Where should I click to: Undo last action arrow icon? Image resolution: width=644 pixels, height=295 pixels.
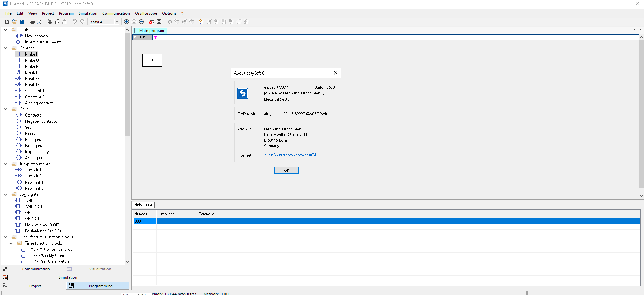tap(75, 22)
